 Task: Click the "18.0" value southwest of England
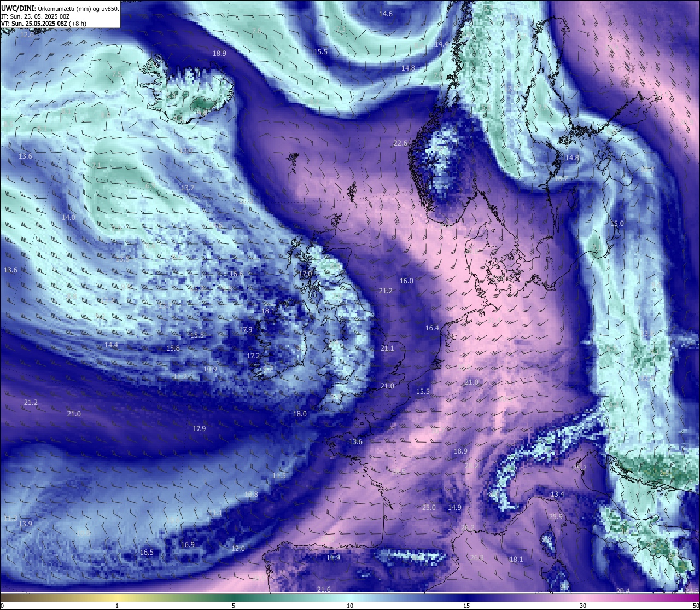300,414
